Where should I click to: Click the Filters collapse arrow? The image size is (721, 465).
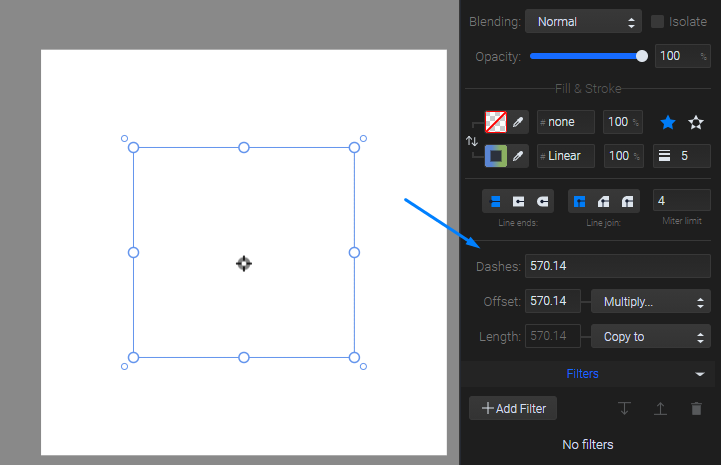pos(700,374)
